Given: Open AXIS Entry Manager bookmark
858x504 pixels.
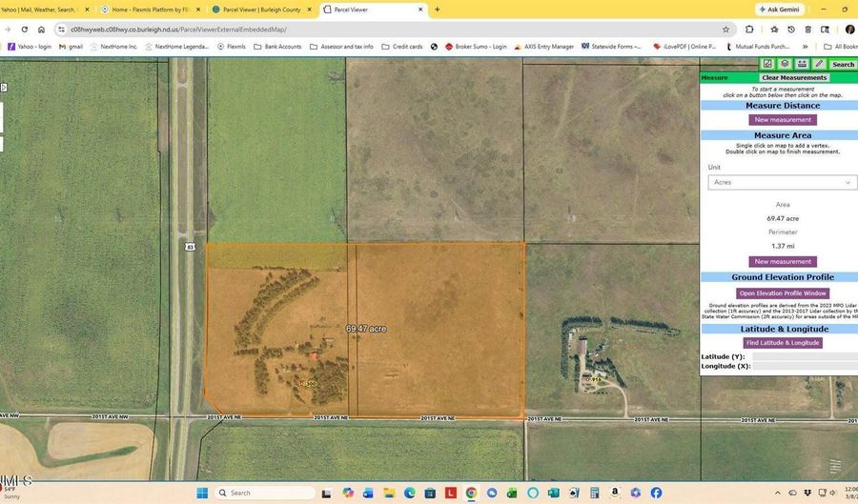Looking at the screenshot, I should (543, 47).
